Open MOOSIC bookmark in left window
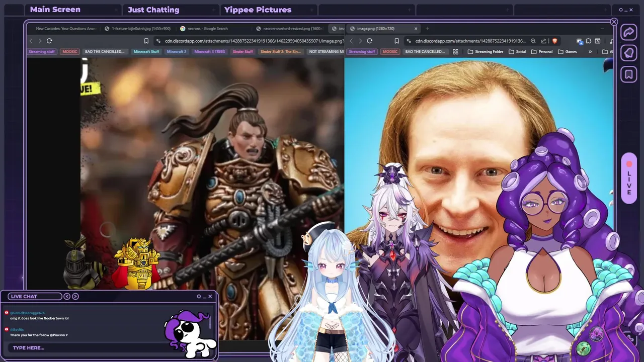 pos(70,52)
